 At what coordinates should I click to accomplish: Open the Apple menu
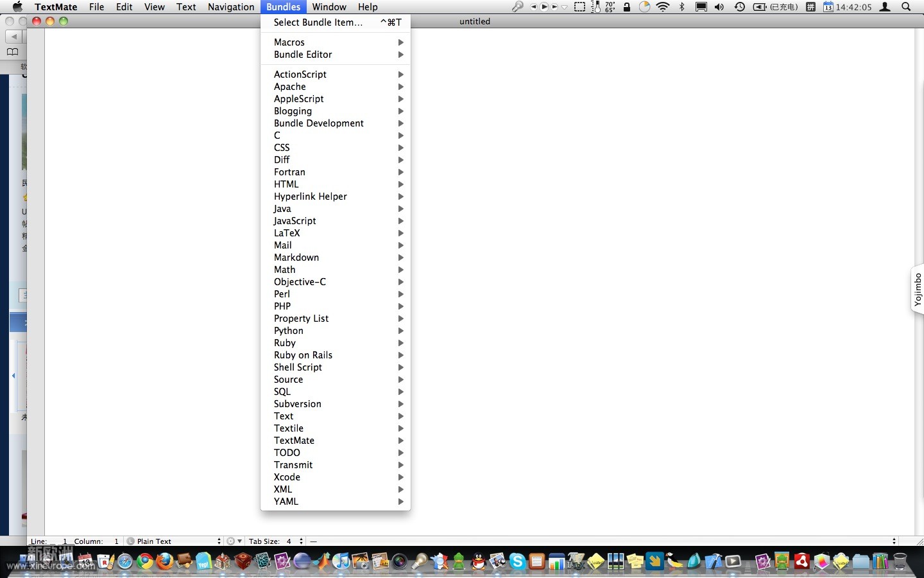pos(17,7)
